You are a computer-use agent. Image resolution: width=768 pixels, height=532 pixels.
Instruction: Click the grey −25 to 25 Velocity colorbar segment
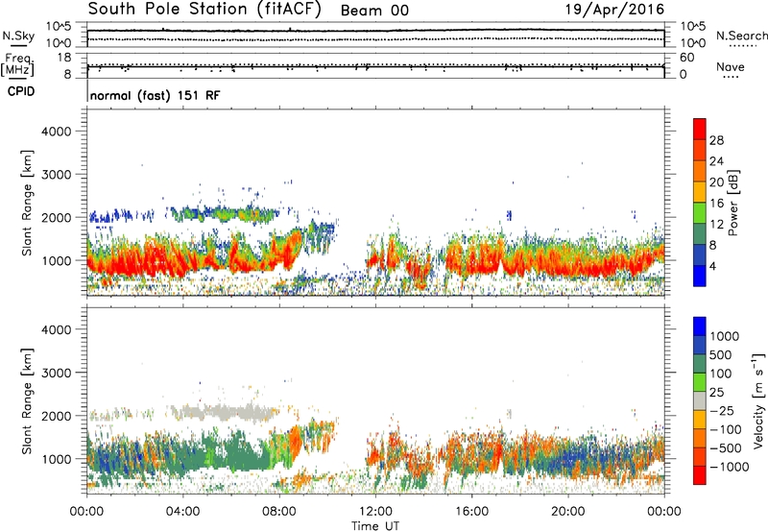pos(700,400)
